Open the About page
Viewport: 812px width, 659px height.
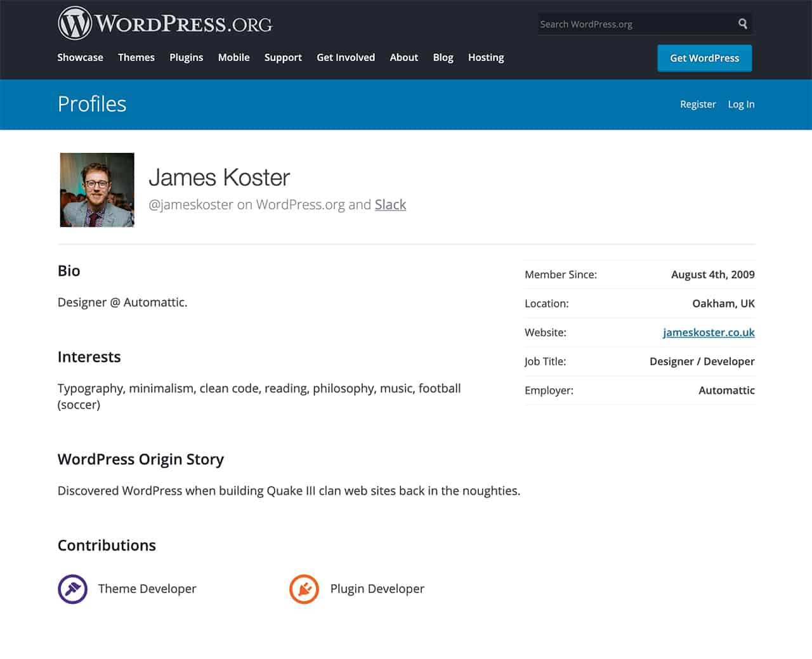[x=404, y=57]
